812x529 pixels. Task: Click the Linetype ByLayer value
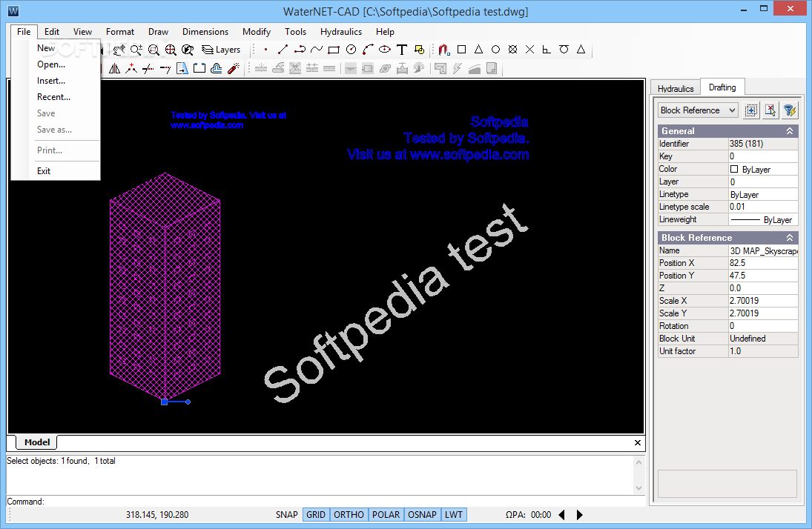tap(763, 195)
